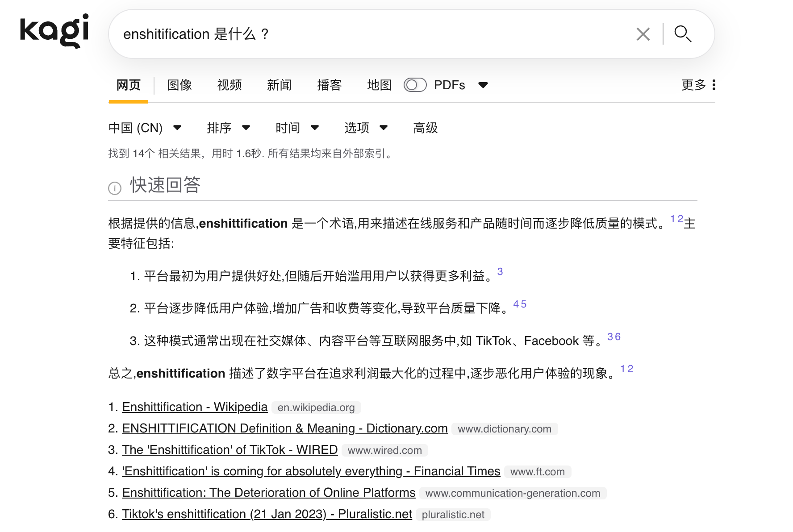
Task: Open Enshittification - Wikipedia link
Action: point(195,407)
